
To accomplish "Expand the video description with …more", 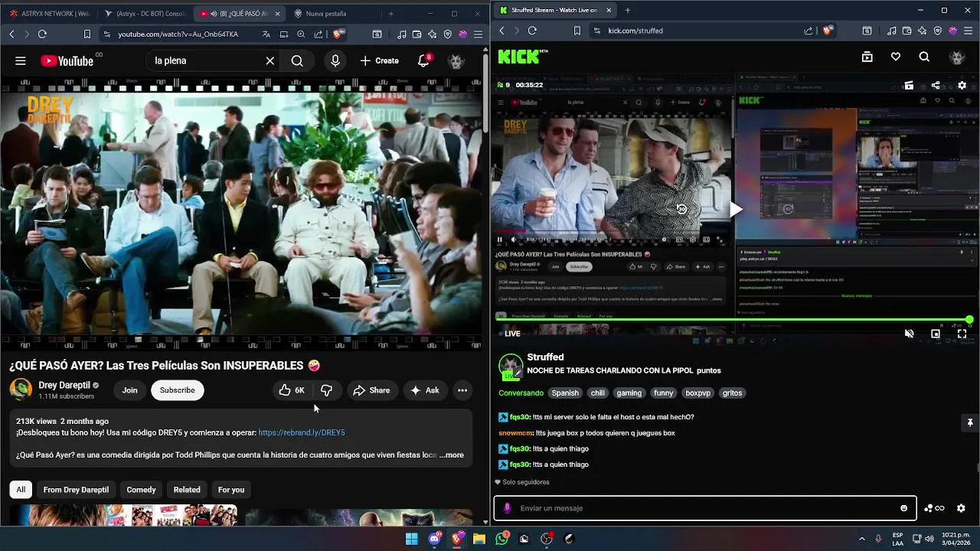I will point(452,455).
